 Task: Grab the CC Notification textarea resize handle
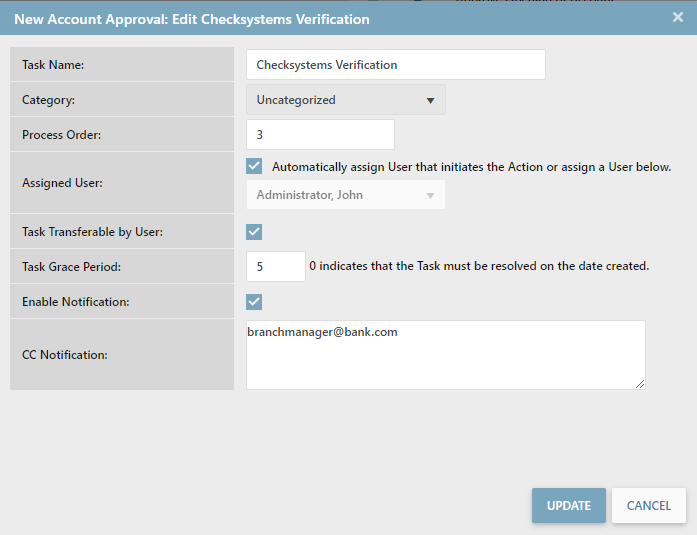pyautogui.click(x=640, y=384)
